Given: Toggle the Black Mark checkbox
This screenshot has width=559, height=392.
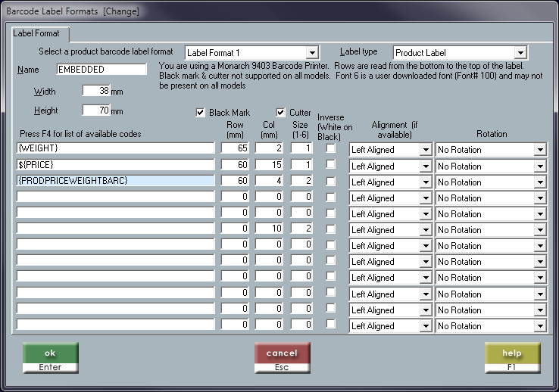Looking at the screenshot, I should click(201, 113).
